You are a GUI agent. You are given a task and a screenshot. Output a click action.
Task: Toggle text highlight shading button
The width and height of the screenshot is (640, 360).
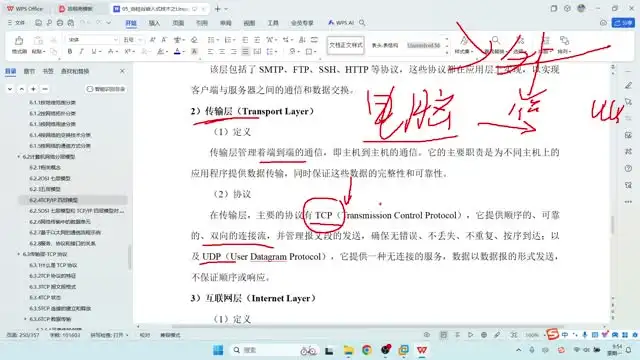(x=194, y=51)
